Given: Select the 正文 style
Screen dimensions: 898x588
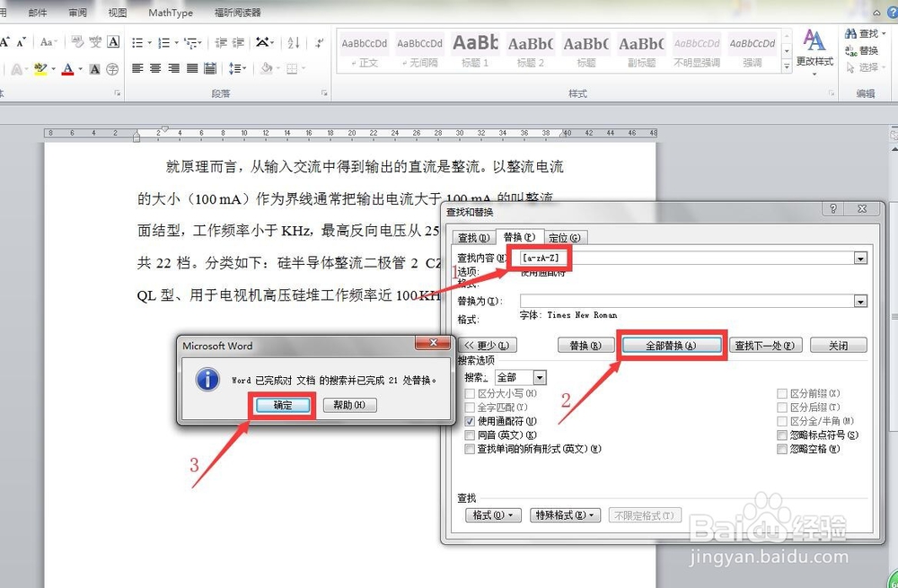Looking at the screenshot, I should [x=365, y=51].
